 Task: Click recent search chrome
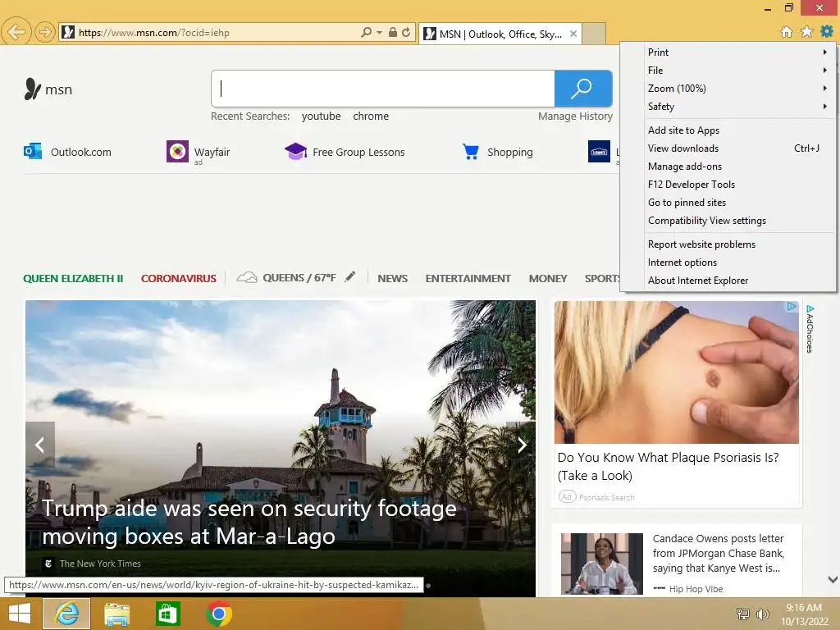[x=371, y=116]
